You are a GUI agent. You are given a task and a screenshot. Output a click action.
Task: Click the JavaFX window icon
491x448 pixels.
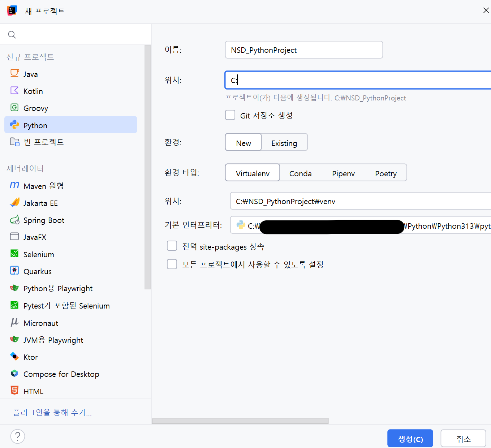14,237
